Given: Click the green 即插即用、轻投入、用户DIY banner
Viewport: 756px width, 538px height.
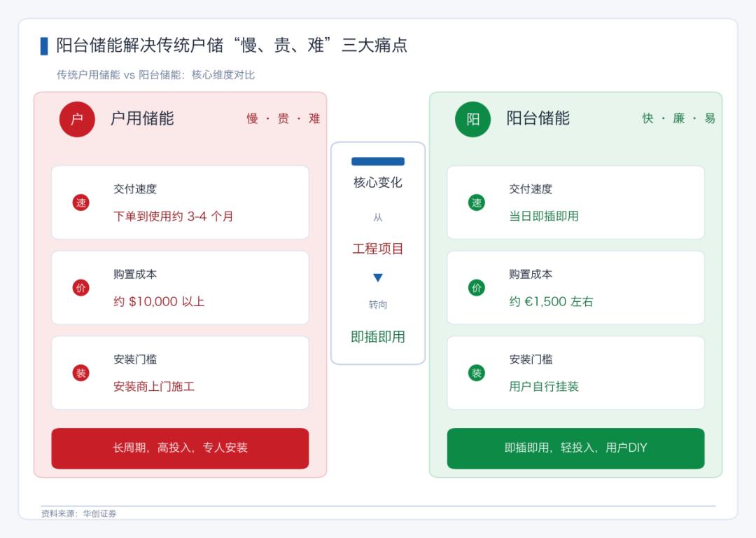Looking at the screenshot, I should [x=575, y=448].
